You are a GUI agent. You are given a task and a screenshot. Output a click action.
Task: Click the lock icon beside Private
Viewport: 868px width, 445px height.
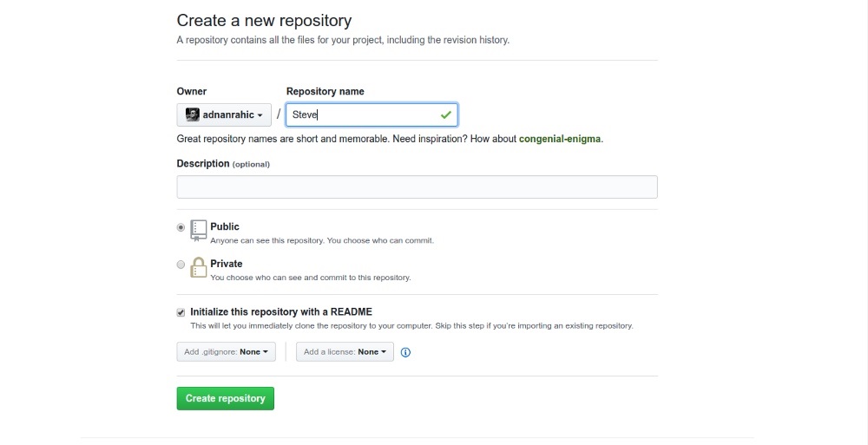[199, 267]
